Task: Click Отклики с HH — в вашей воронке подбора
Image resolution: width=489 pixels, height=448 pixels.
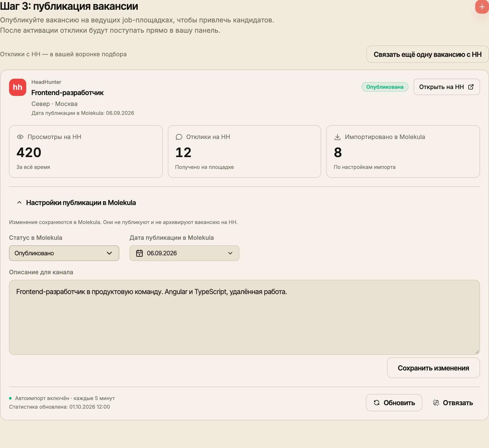Action: 63,54
